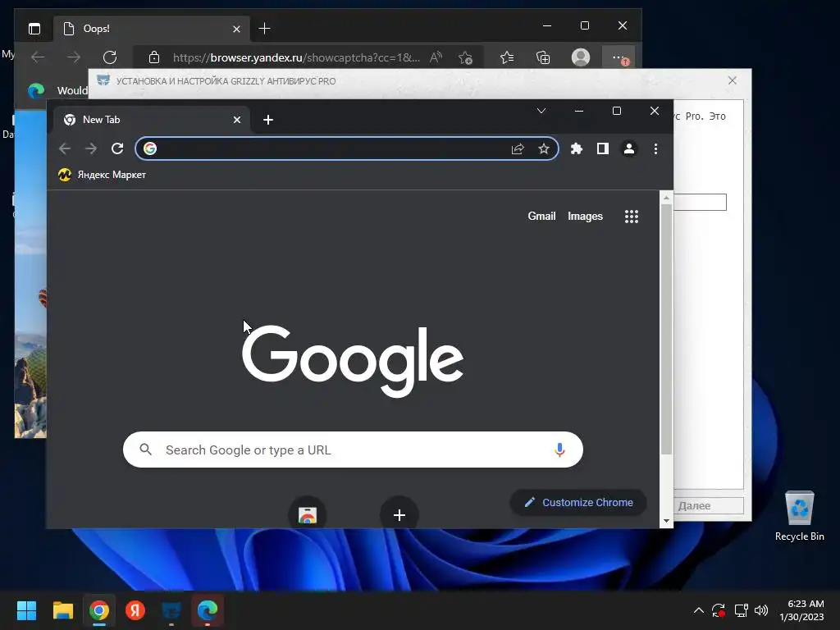The image size is (840, 630).
Task: Refresh page in Edge window
Action: pos(110,57)
